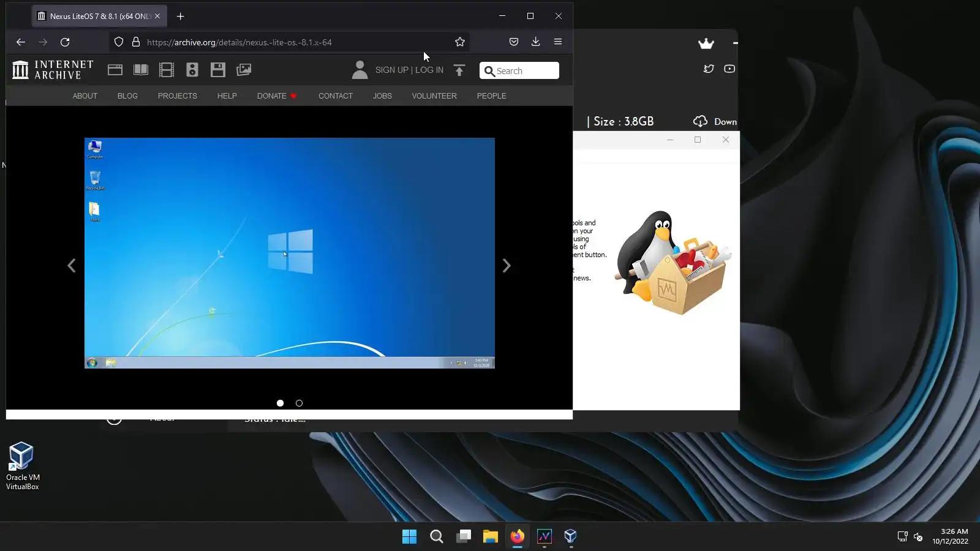Open the PEOPLE menu link
This screenshot has height=551, width=980.
(492, 96)
